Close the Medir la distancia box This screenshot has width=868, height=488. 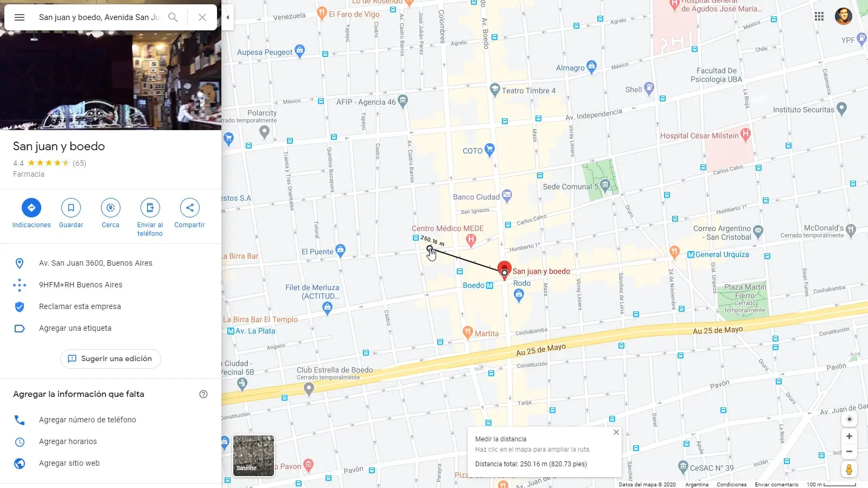click(x=616, y=432)
